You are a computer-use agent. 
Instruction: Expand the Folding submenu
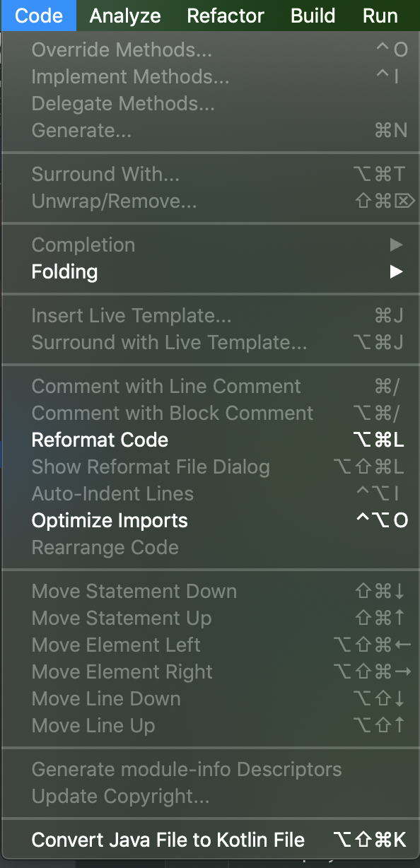[64, 271]
